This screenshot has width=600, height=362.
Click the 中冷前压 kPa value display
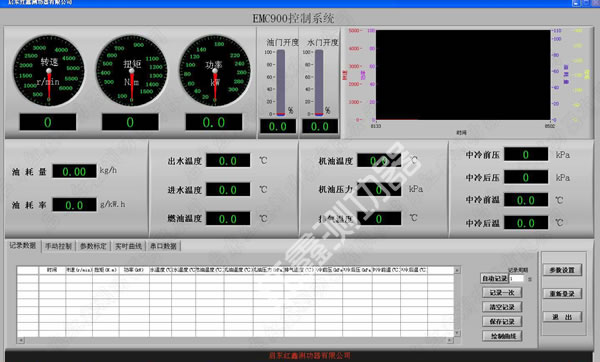click(526, 155)
